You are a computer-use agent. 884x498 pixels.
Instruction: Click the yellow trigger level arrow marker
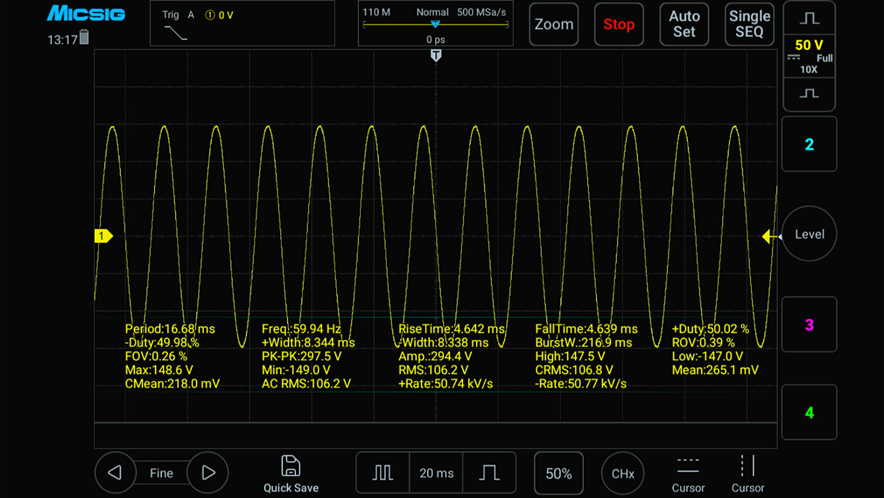[770, 236]
